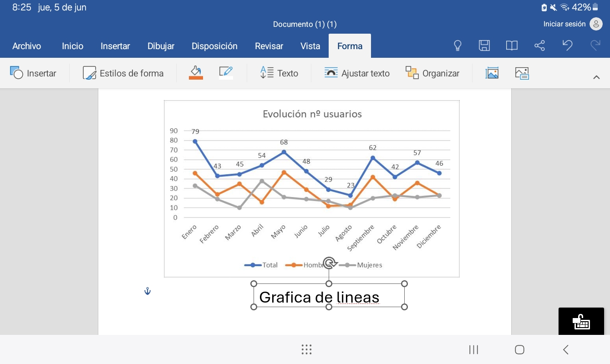The height and width of the screenshot is (364, 610).
Task: Open Ajustar texto wrapping options
Action: pos(357,73)
